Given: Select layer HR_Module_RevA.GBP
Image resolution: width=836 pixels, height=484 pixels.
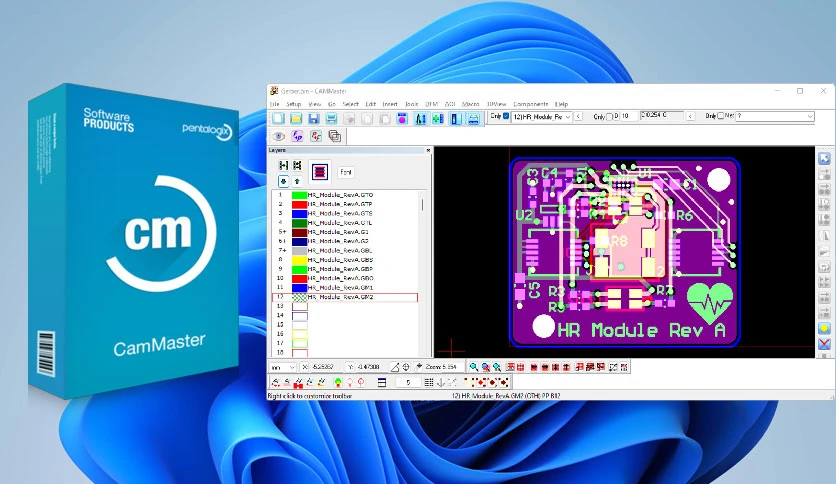Looking at the screenshot, I should pyautogui.click(x=340, y=269).
